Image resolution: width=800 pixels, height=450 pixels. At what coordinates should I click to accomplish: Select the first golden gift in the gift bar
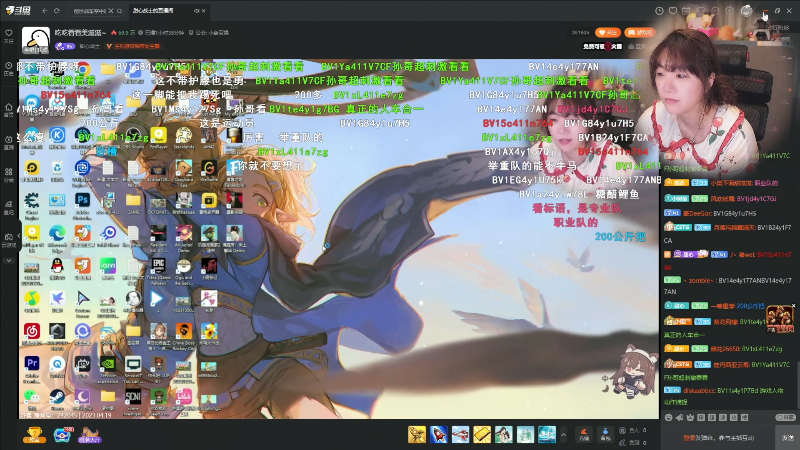pos(417,435)
